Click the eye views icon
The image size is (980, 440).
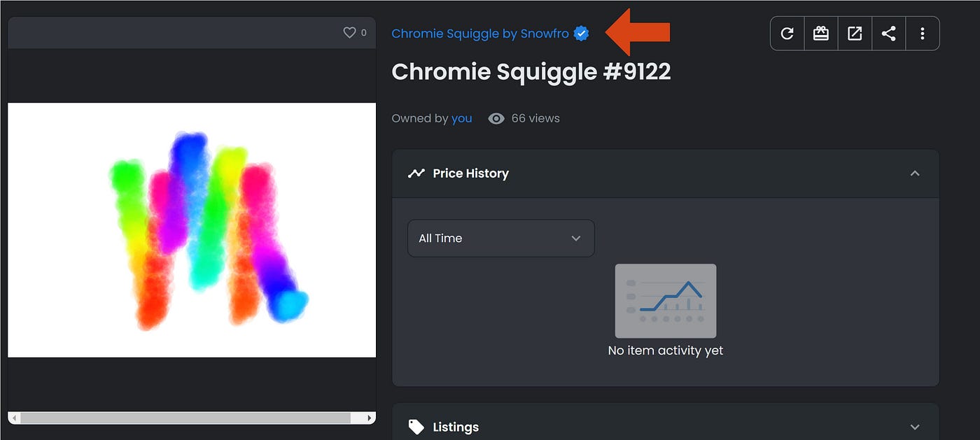(x=496, y=118)
